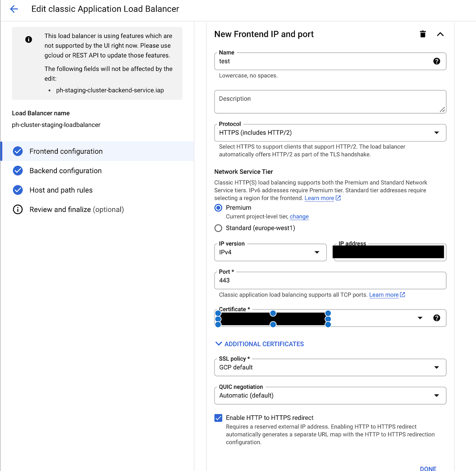Open the SSL policy dropdown
The height and width of the screenshot is (471, 476).
436,367
